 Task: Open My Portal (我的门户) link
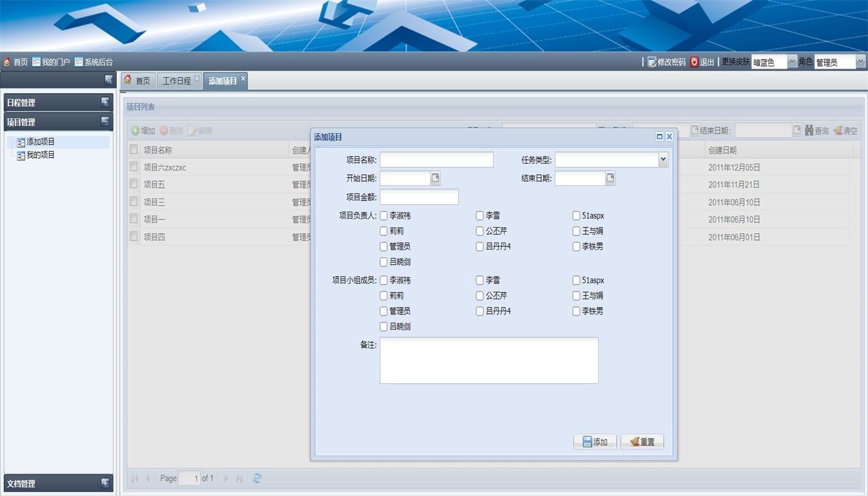(x=51, y=62)
